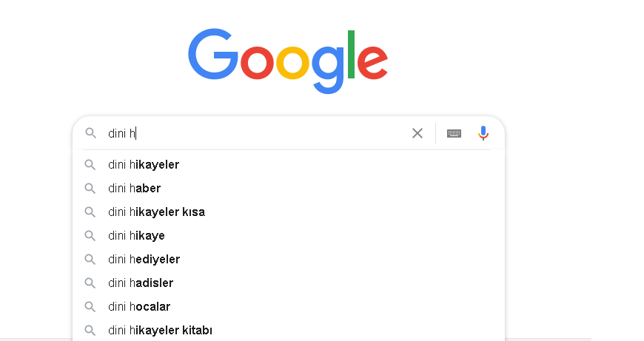Start voice search with the microphone icon
Viewport: 644px width, 341px height.
click(x=483, y=133)
